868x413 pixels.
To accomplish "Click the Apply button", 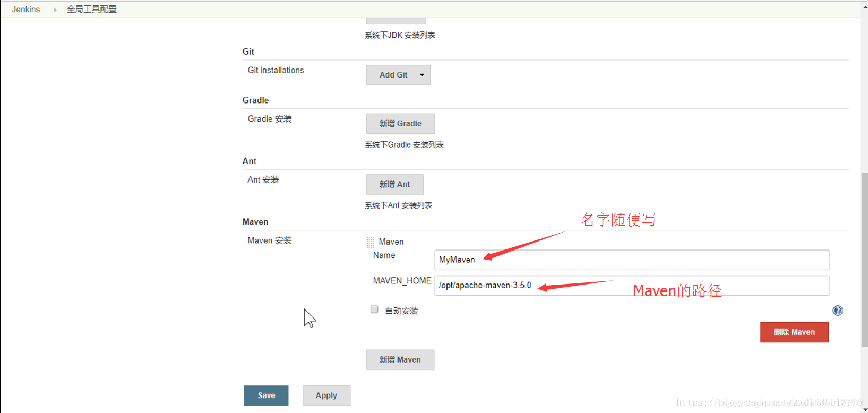I will 326,395.
